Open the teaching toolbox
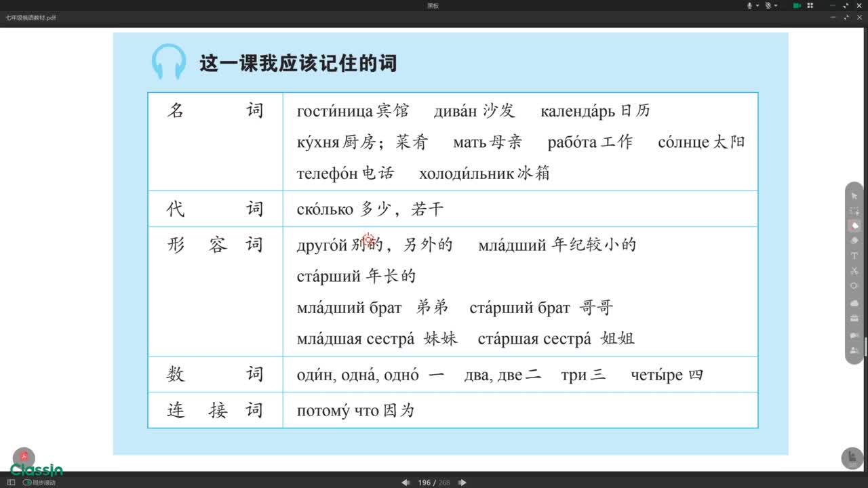Image resolution: width=868 pixels, height=488 pixels. click(854, 319)
